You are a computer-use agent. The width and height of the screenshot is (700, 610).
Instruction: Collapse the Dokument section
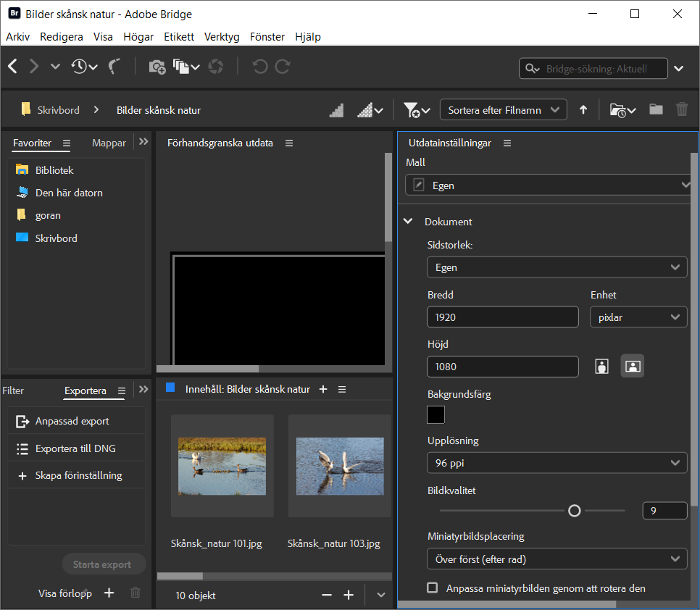409,222
